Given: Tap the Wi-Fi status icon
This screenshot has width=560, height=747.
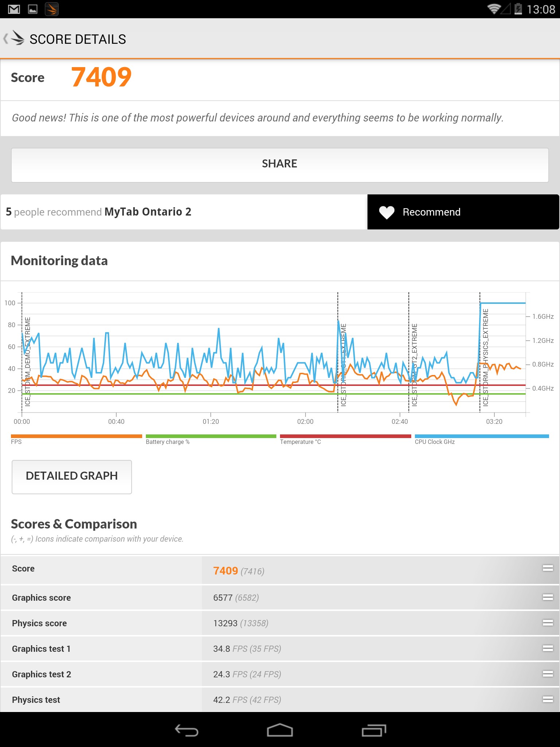Looking at the screenshot, I should [494, 9].
